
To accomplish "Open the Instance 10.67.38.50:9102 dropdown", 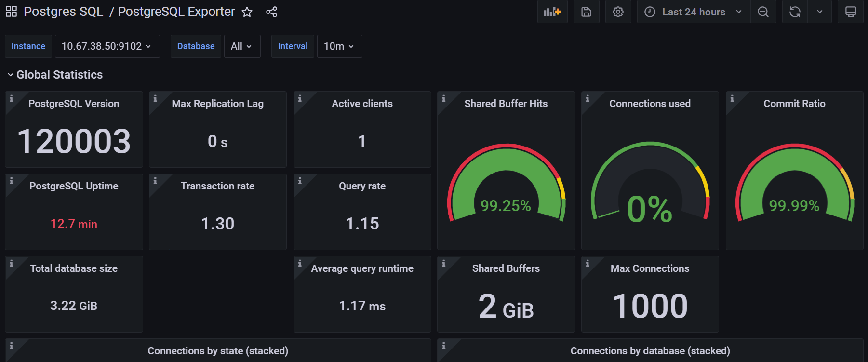I will [107, 46].
